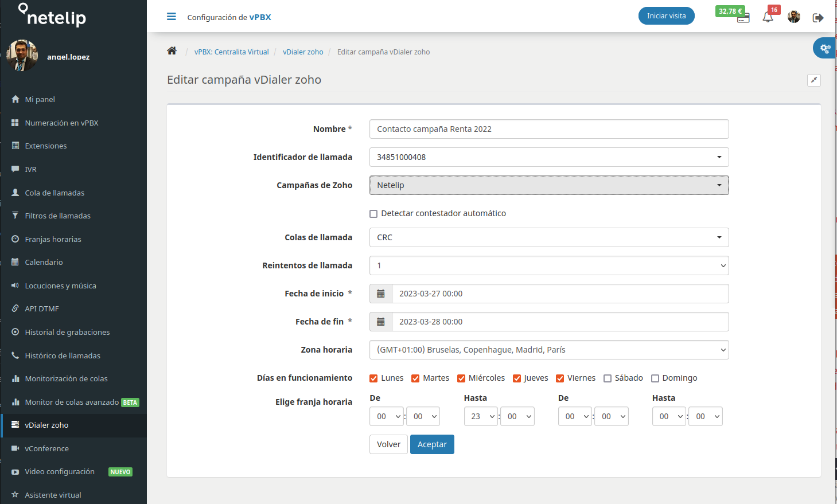Check the Domingo day checkbox
Viewport: 837px width, 504px height.
tap(655, 378)
